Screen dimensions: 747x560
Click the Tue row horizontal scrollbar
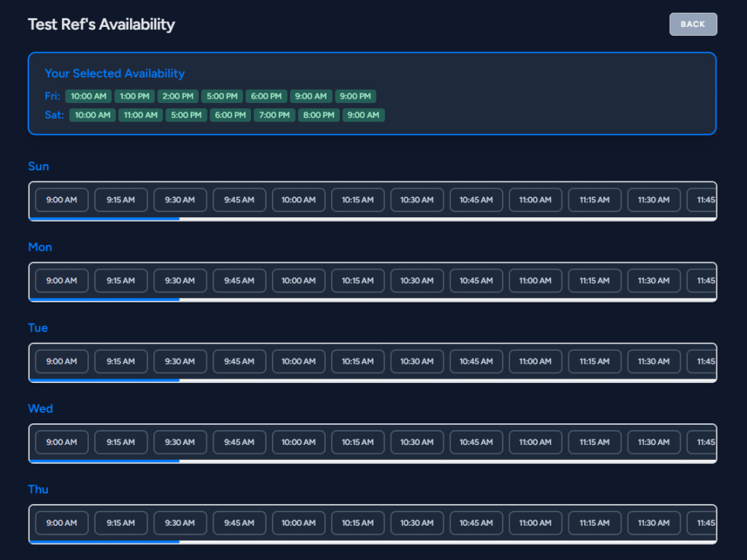click(x=373, y=381)
